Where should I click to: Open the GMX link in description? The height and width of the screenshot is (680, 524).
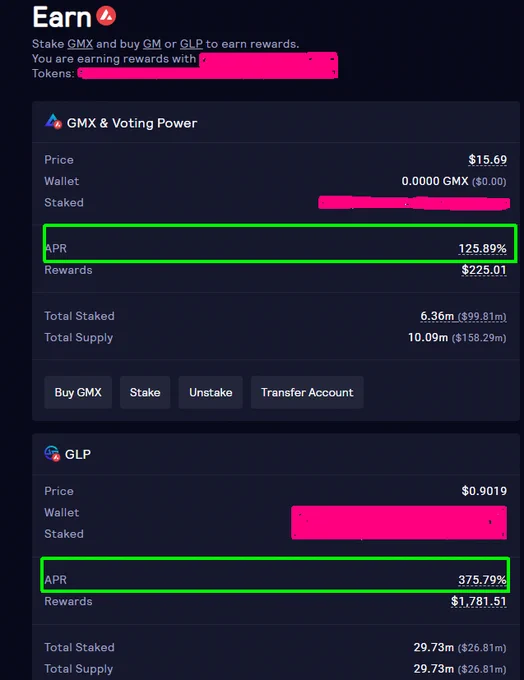[80, 44]
